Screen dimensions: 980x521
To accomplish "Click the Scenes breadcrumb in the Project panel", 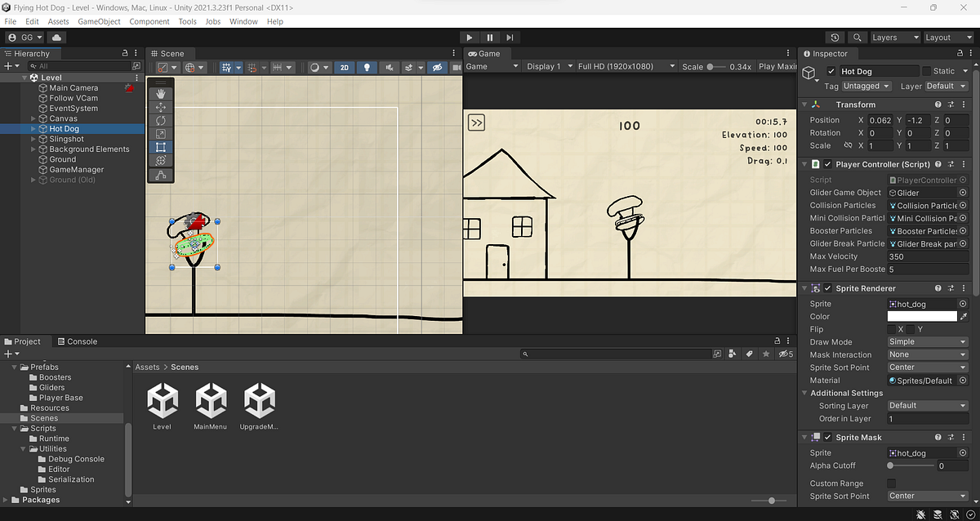I will pos(185,367).
